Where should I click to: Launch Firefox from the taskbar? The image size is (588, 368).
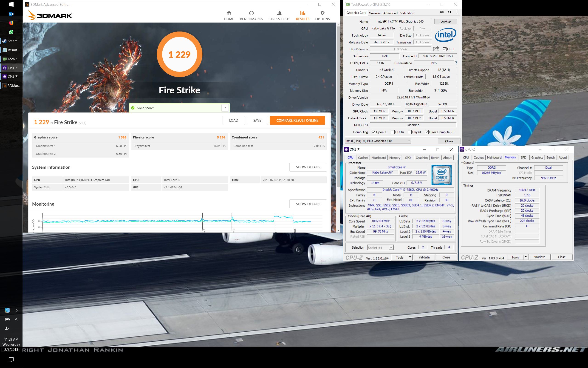(x=11, y=23)
